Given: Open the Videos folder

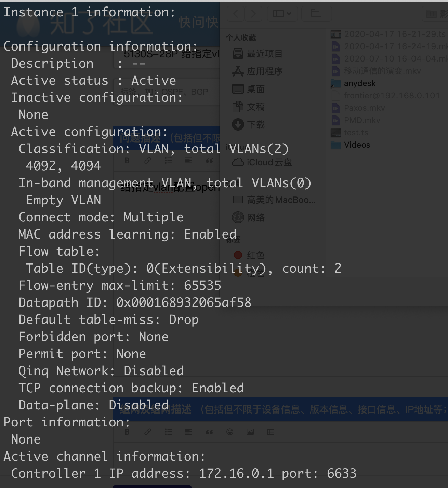Looking at the screenshot, I should click(x=357, y=145).
